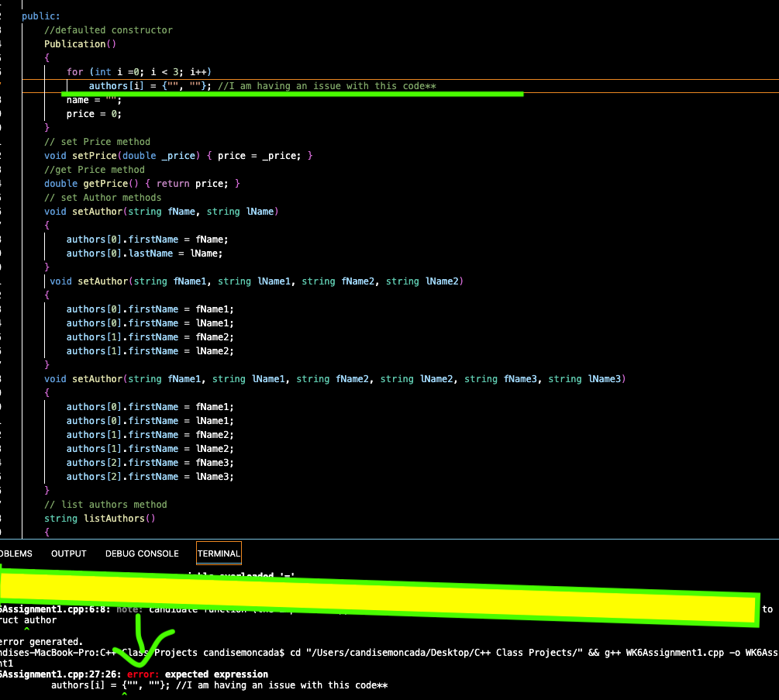Viewport: 779px width, 700px height.
Task: Click 'authors[0].lastName = lName;' line
Action: (145, 253)
